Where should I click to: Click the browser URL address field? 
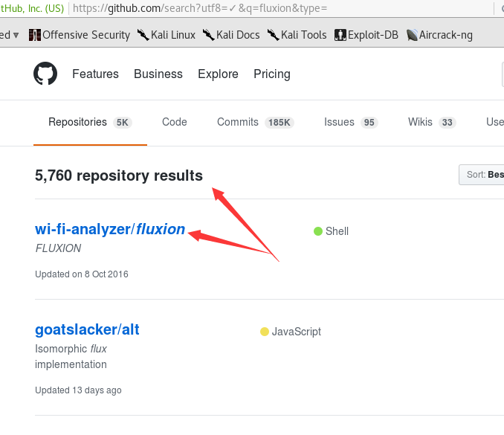point(281,8)
